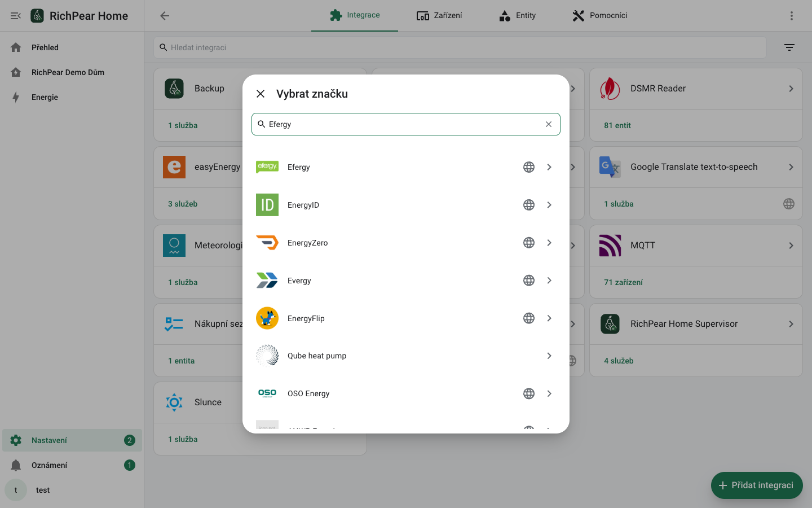
Task: Click the globe icon on OSO Energy row
Action: 529,393
